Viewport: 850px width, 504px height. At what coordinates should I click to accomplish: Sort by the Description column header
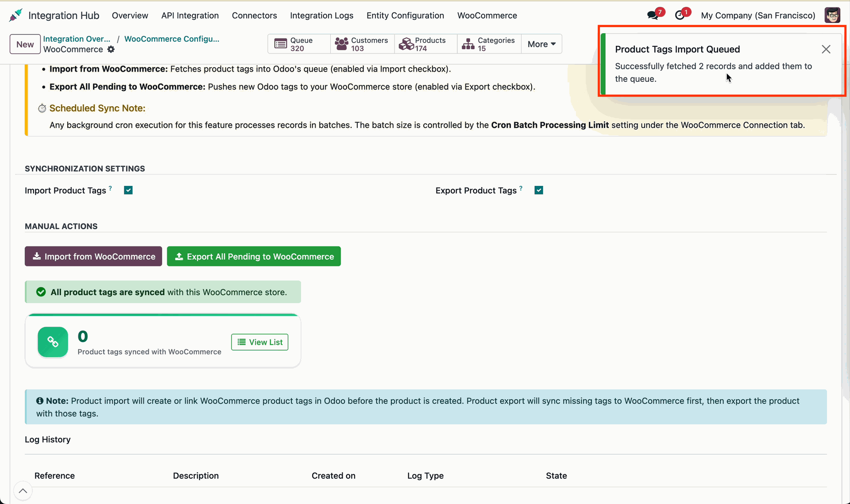coord(196,476)
